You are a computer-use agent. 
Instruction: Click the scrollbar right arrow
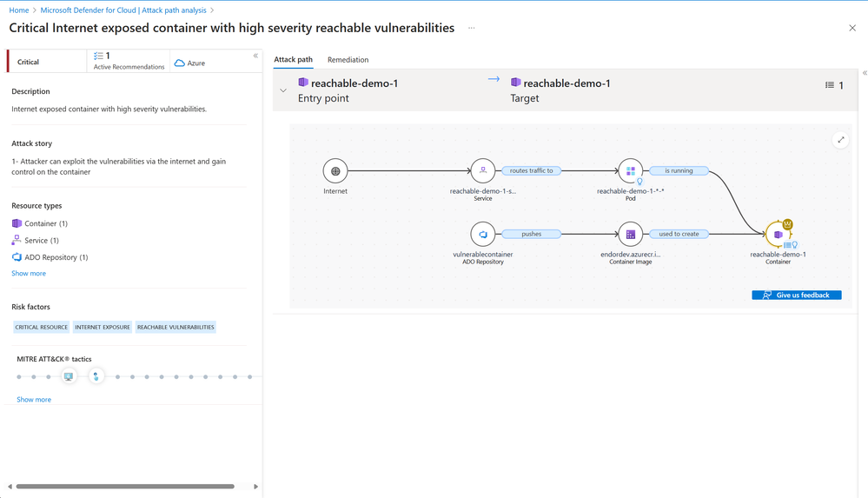point(255,487)
